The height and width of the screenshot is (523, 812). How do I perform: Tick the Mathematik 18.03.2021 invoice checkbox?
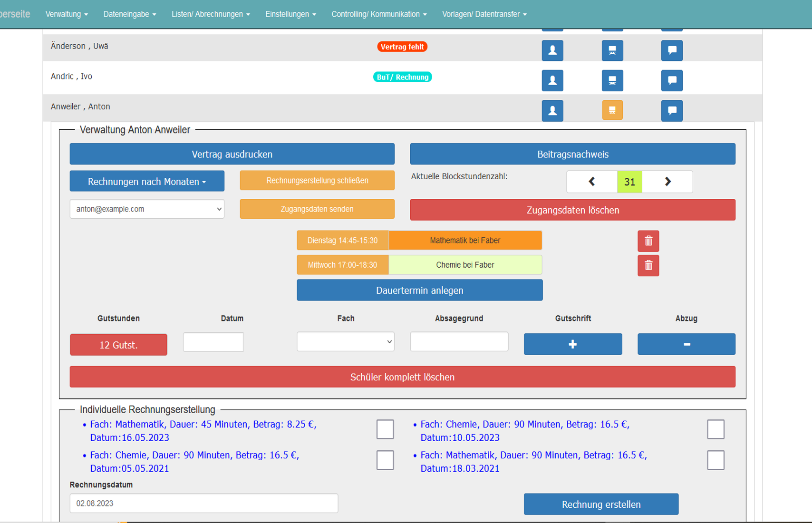[715, 460]
